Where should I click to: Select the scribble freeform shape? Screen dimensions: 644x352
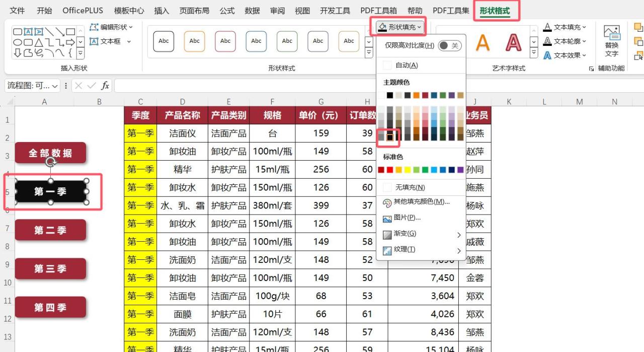tap(39, 53)
